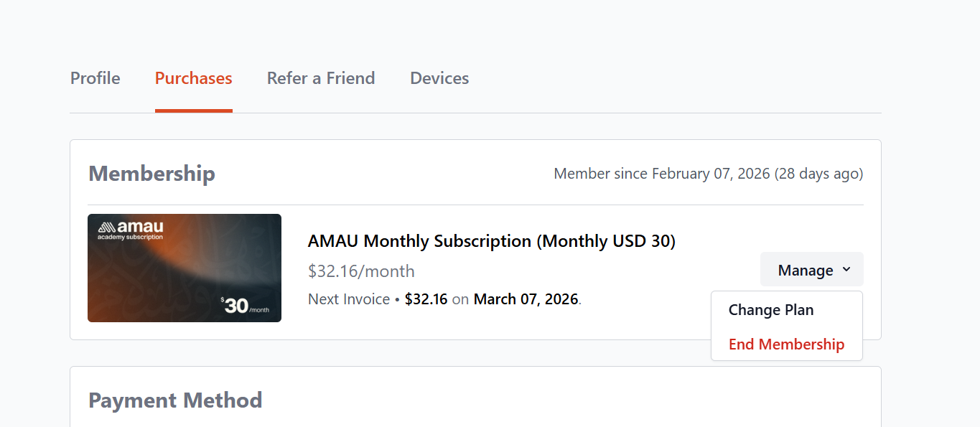This screenshot has height=427, width=980.
Task: Go to the Devices tab
Action: point(439,78)
